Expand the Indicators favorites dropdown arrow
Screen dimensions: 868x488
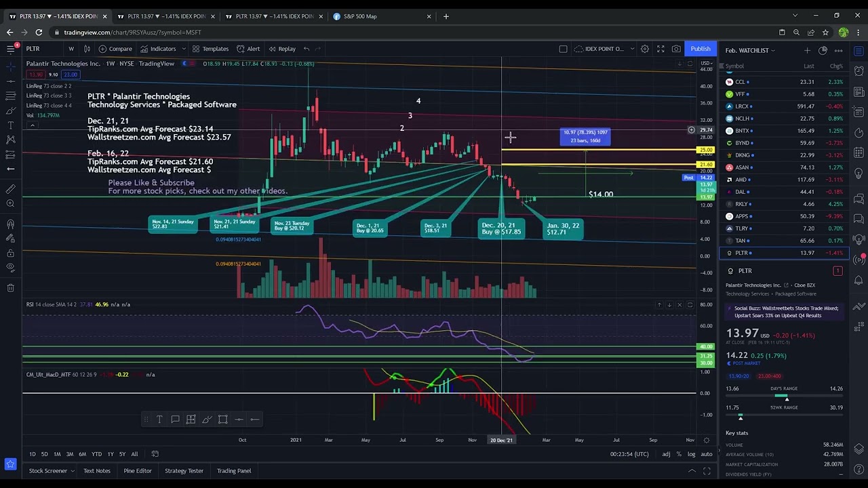tap(183, 49)
